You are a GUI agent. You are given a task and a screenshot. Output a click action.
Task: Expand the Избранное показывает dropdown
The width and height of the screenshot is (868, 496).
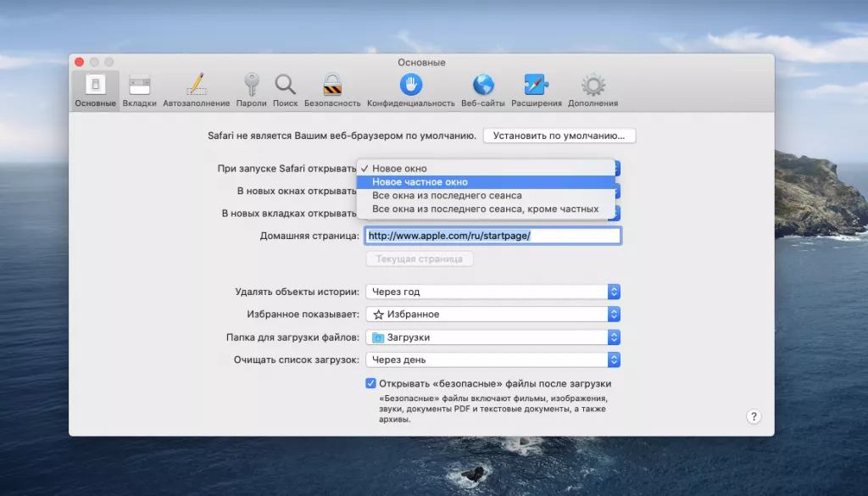(x=492, y=314)
